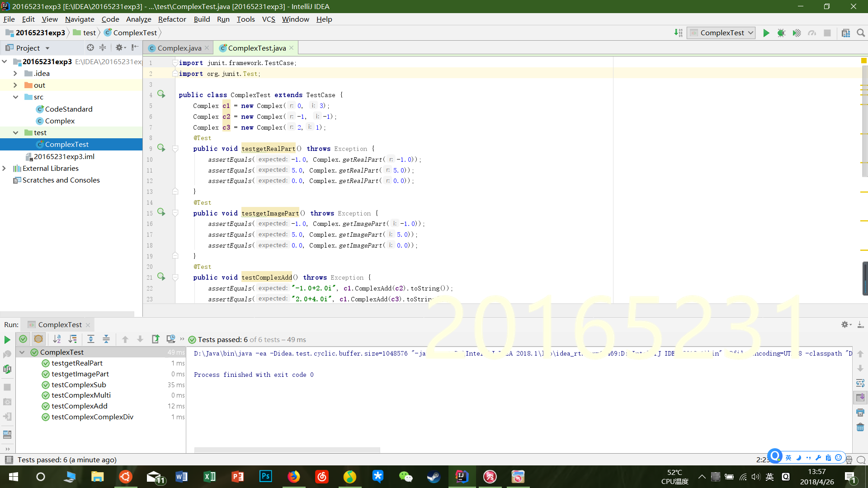
Task: Collapse the src folder
Action: point(15,97)
